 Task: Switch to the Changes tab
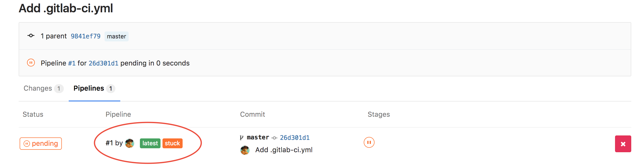43,88
